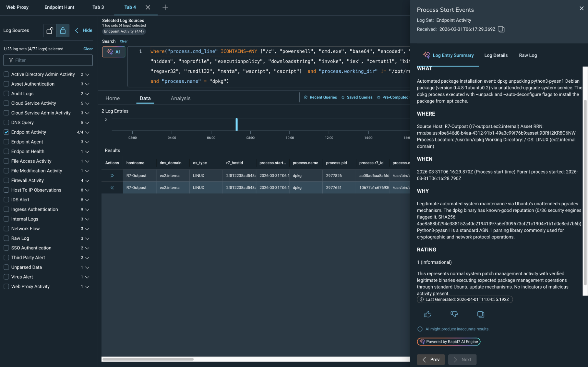Expand the Cloud Service Activity chevron
The image size is (588, 367).
point(87,103)
